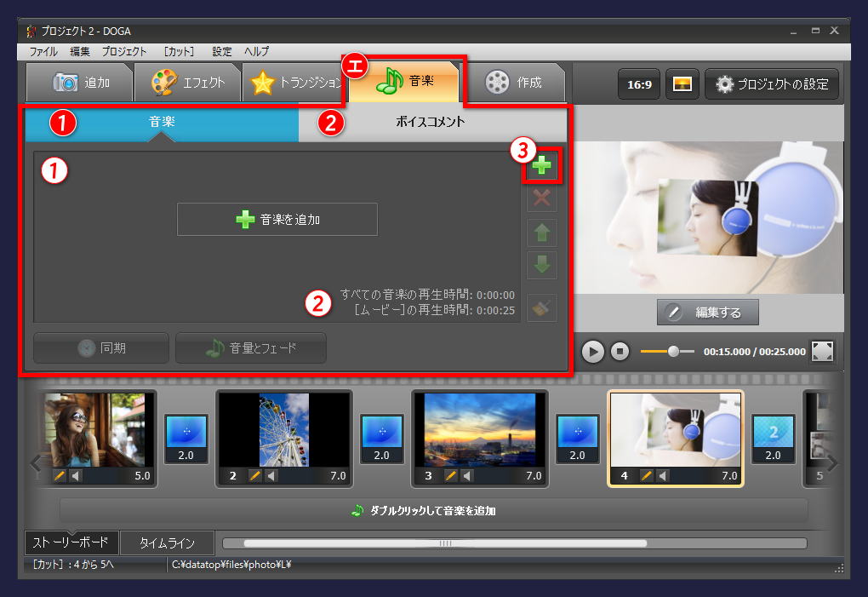This screenshot has width=868, height=597.
Task: Click the 編集する button on the preview
Action: tap(707, 312)
